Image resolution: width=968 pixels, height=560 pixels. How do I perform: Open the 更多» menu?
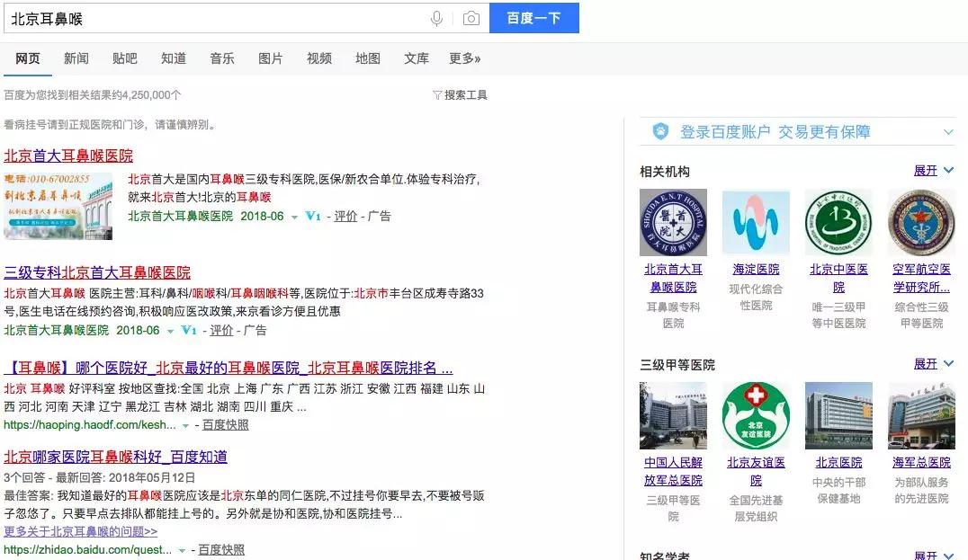pos(465,58)
